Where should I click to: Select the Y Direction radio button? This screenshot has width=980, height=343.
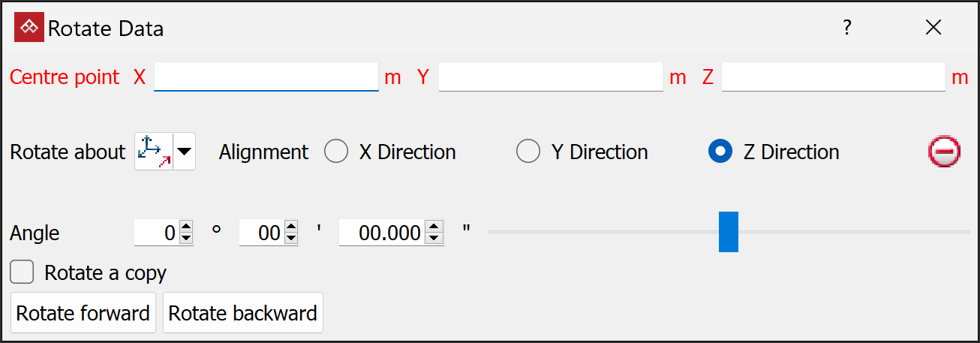point(528,152)
